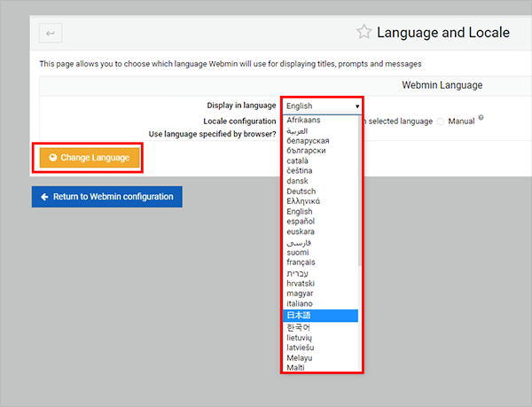The height and width of the screenshot is (407, 532).
Task: Choose the Persian language option
Action: [321, 242]
